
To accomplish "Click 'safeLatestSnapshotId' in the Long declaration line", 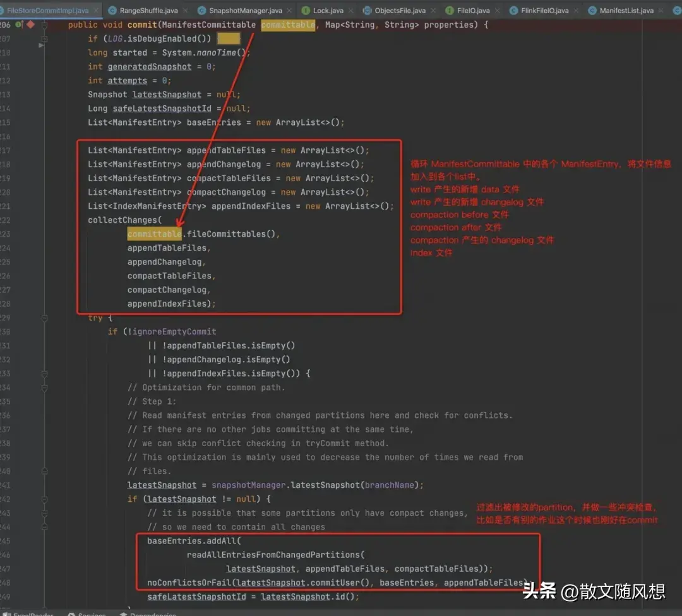I will pyautogui.click(x=162, y=109).
